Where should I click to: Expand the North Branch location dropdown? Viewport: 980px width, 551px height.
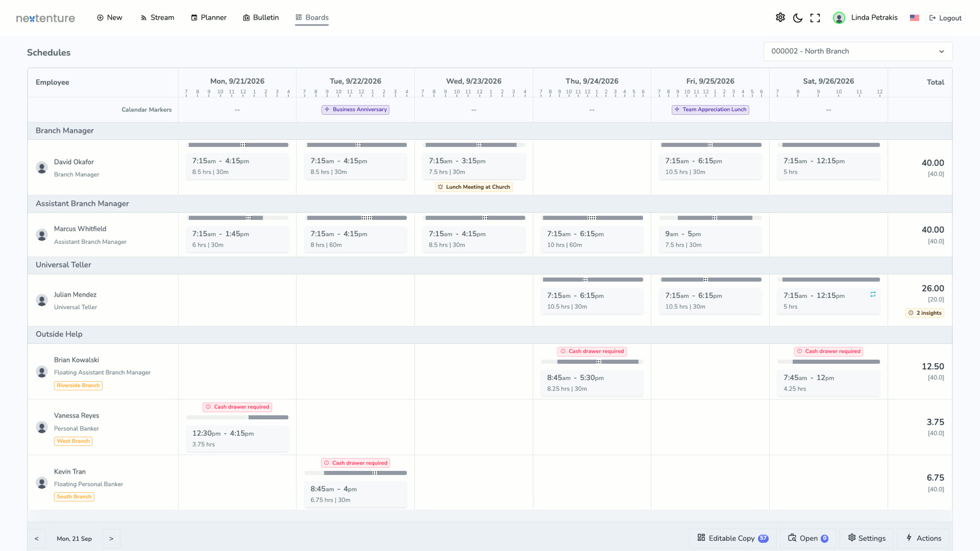point(857,51)
